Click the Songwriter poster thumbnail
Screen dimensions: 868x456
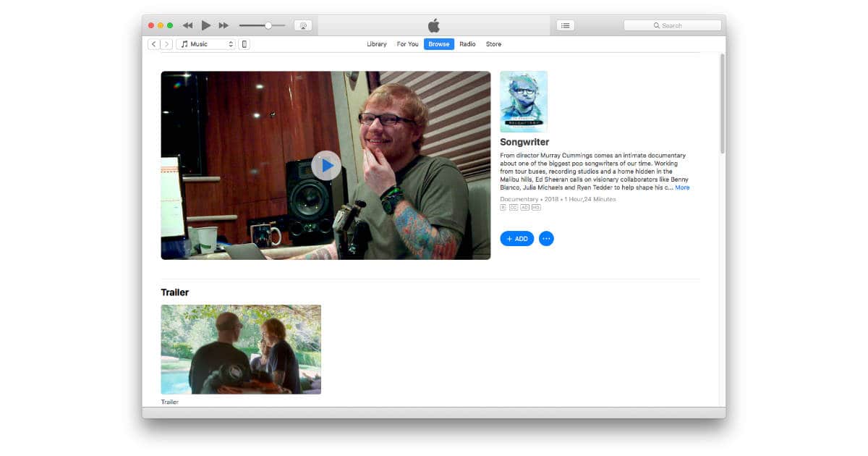[524, 101]
